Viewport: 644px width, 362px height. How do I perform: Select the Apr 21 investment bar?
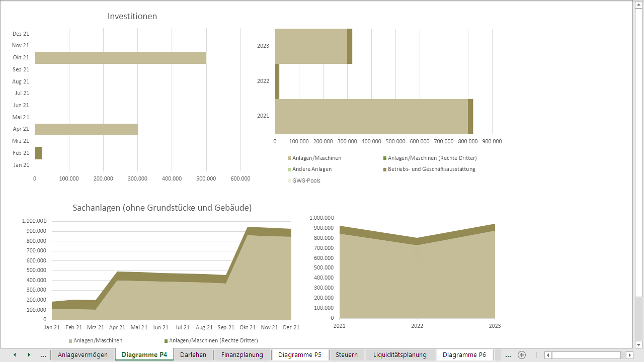coord(87,129)
